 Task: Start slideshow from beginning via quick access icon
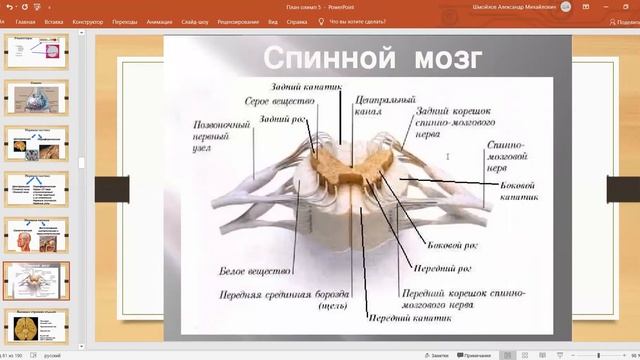coord(37,7)
